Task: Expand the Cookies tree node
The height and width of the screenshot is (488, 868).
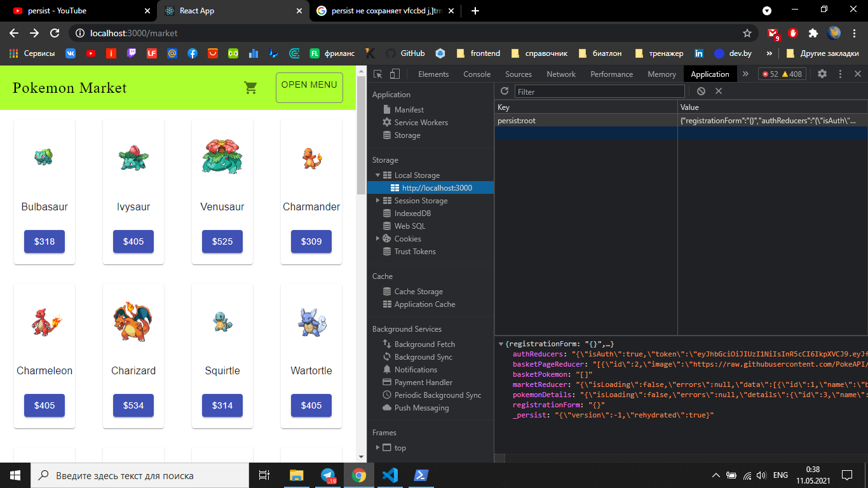Action: pyautogui.click(x=378, y=239)
